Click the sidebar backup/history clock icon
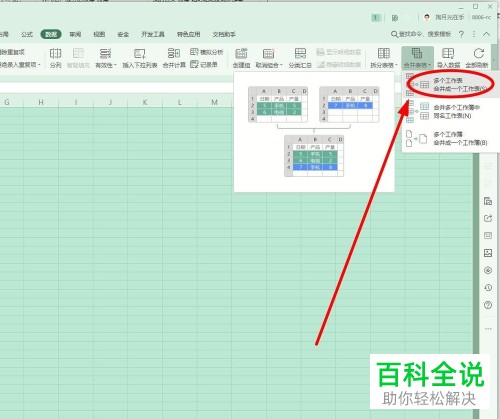The height and width of the screenshot is (419, 500). click(488, 288)
